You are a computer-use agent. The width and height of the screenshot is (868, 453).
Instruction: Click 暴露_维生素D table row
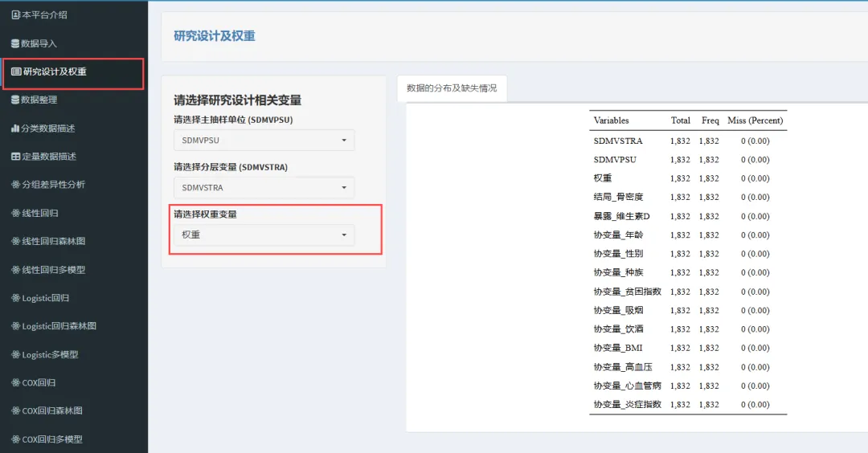coord(688,216)
